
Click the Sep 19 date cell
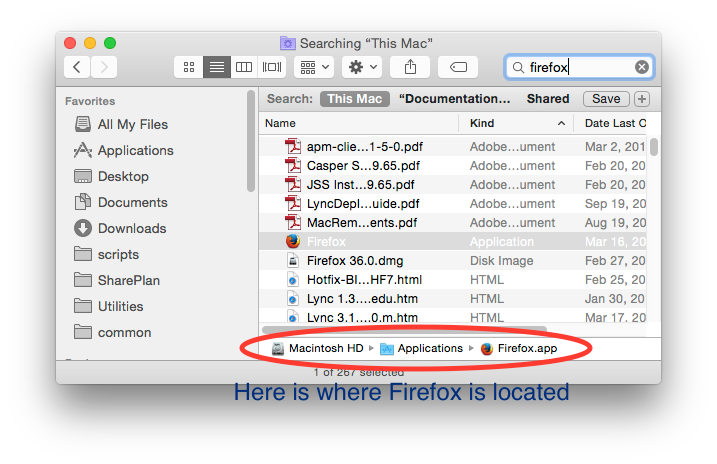click(x=615, y=203)
